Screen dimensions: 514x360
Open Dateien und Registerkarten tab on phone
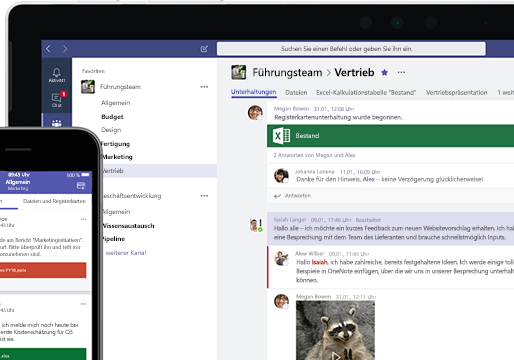[x=54, y=201]
